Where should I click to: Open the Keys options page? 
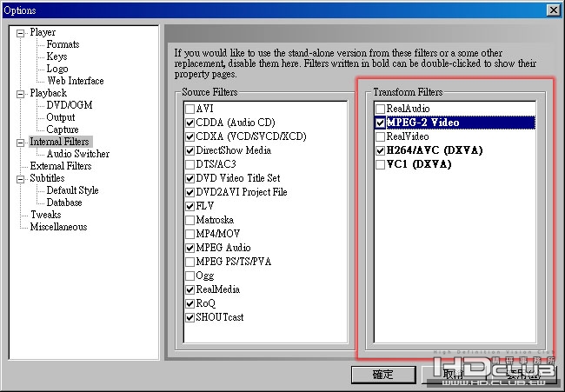click(x=56, y=56)
